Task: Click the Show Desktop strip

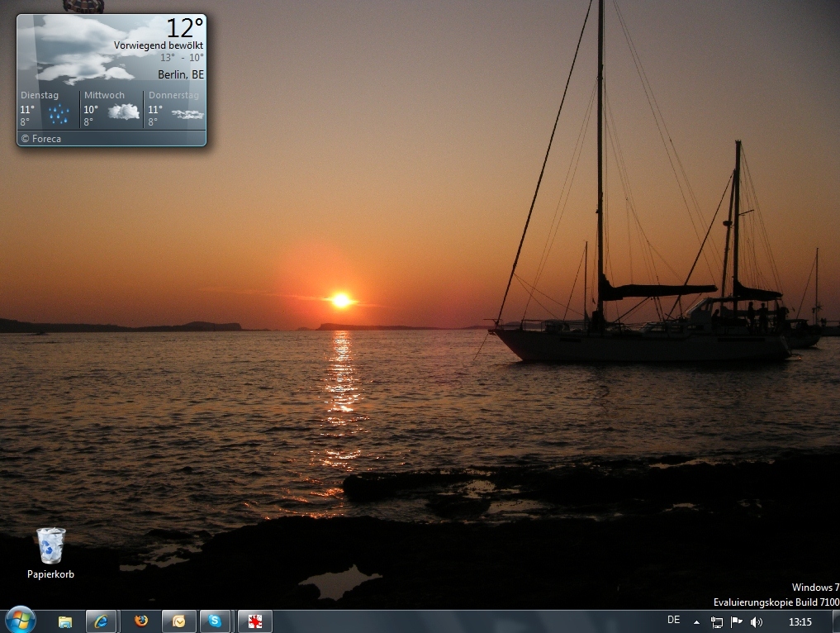Action: 835,621
